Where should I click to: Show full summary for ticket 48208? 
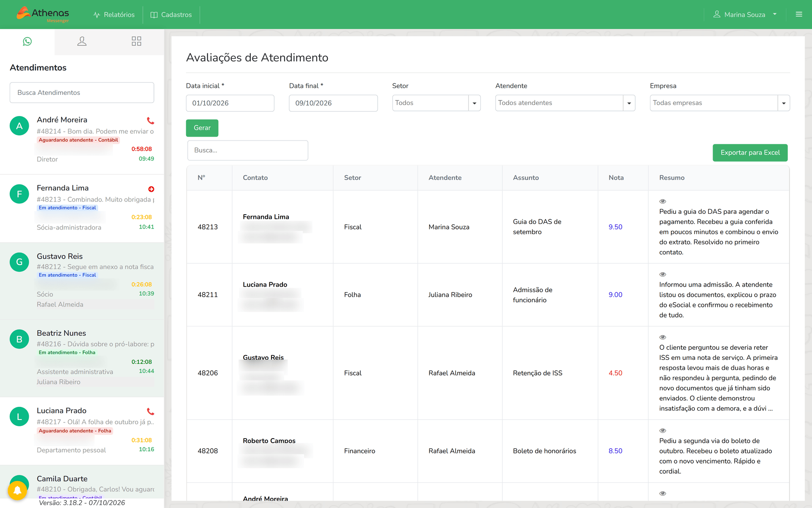click(x=663, y=431)
